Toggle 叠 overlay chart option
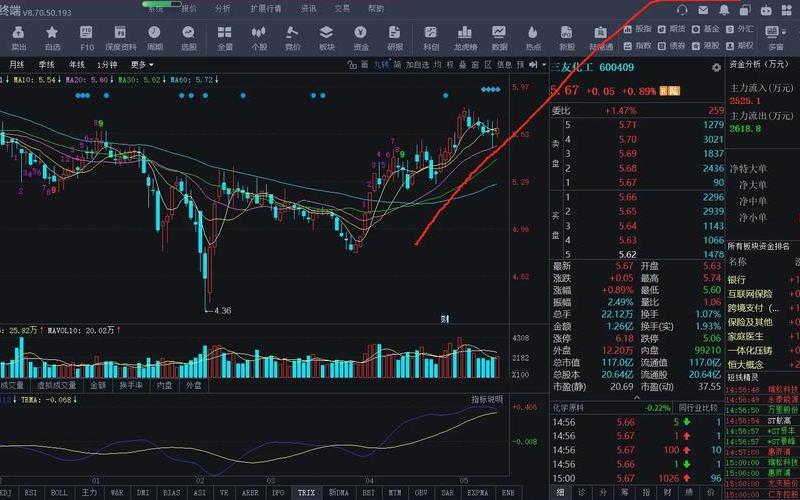This screenshot has height=500, width=800. click(x=462, y=65)
